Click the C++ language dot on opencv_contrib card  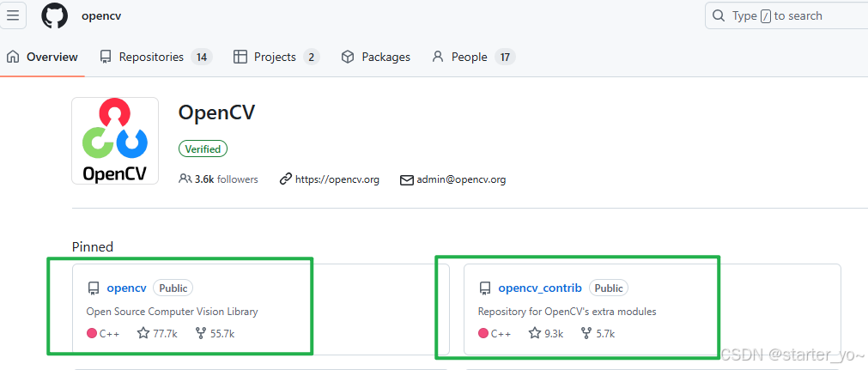click(x=483, y=333)
